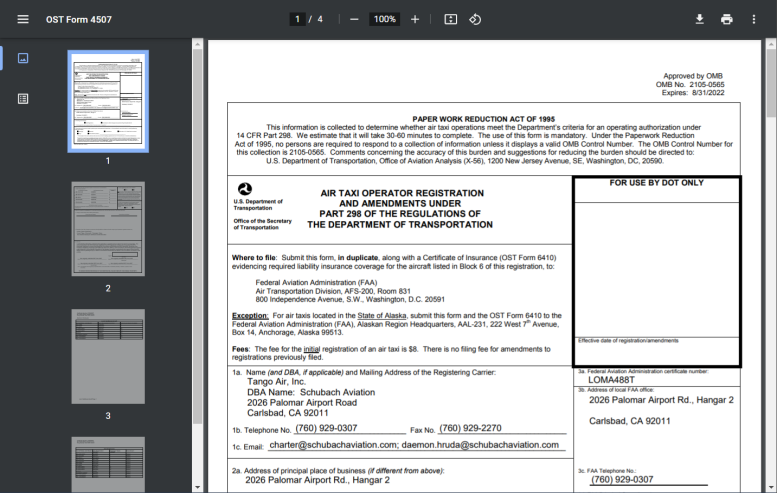Click the current page number field
Image resolution: width=777 pixels, height=493 pixels.
click(x=297, y=19)
